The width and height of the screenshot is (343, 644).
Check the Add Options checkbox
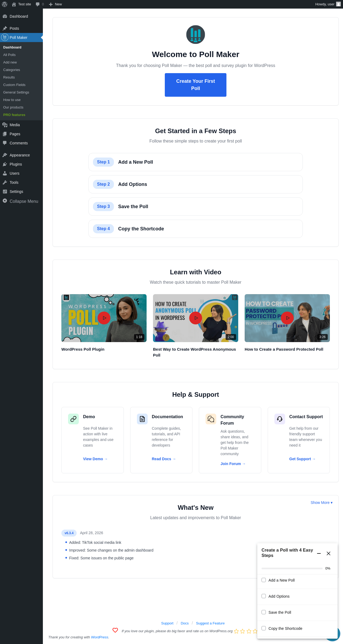(x=264, y=596)
